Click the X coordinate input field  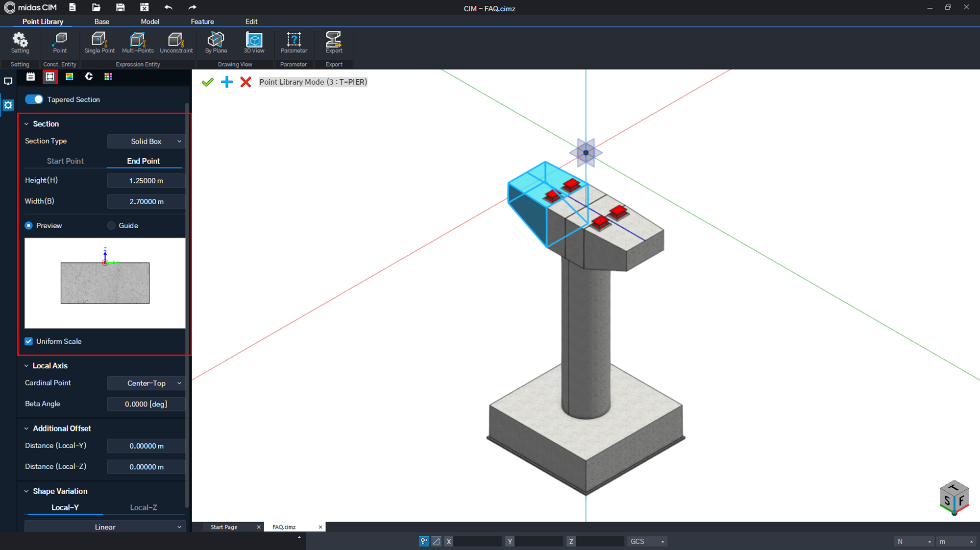pos(478,541)
